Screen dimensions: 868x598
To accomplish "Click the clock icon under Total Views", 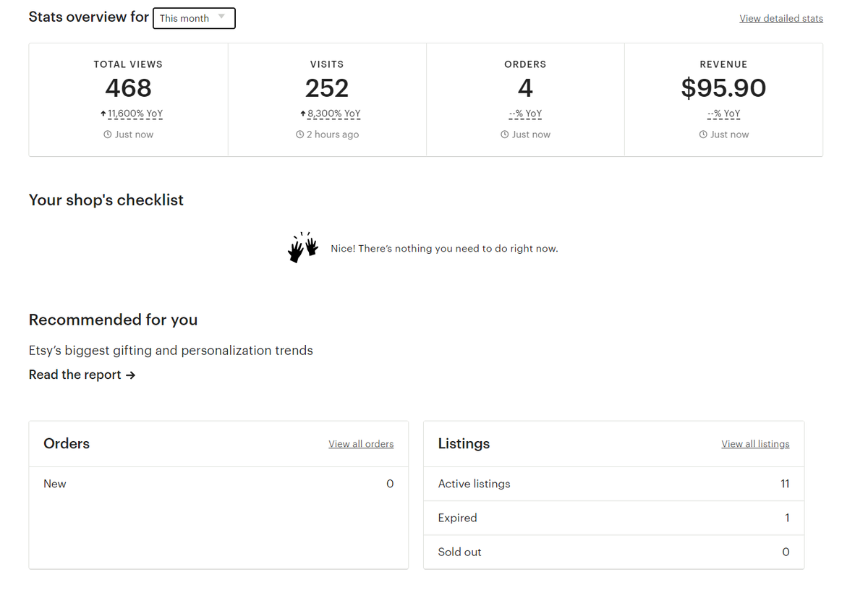I will [107, 134].
